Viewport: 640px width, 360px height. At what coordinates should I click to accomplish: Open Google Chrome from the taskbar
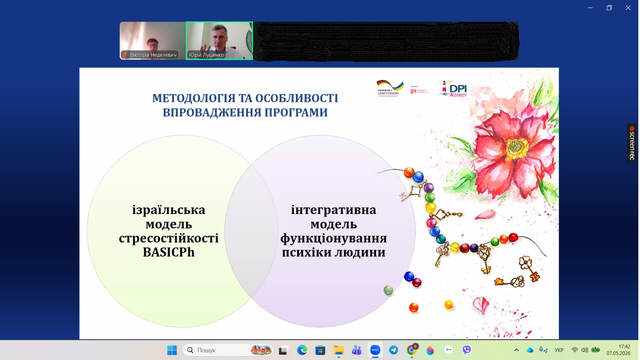(x=412, y=350)
